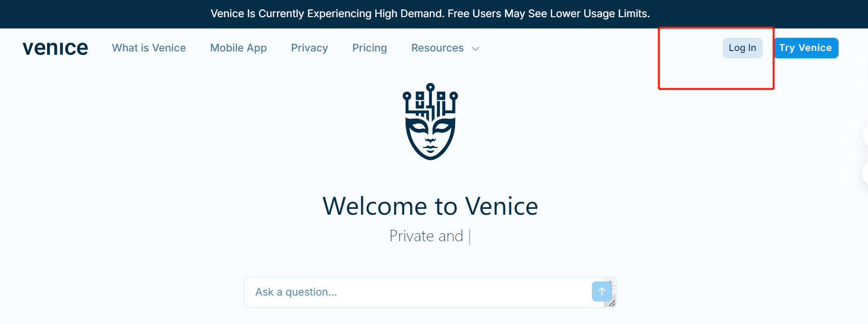Image resolution: width=868 pixels, height=324 pixels.
Task: Submit question with the up-arrow send button
Action: [602, 291]
